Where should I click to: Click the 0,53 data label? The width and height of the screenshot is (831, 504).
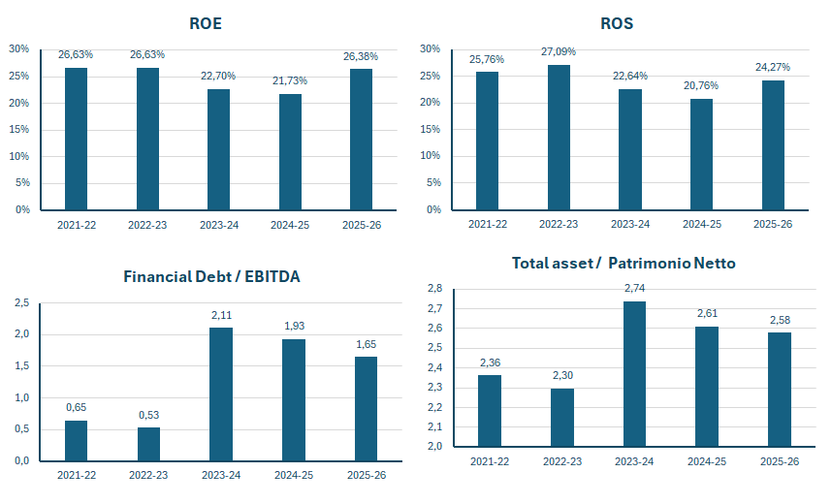(x=149, y=415)
